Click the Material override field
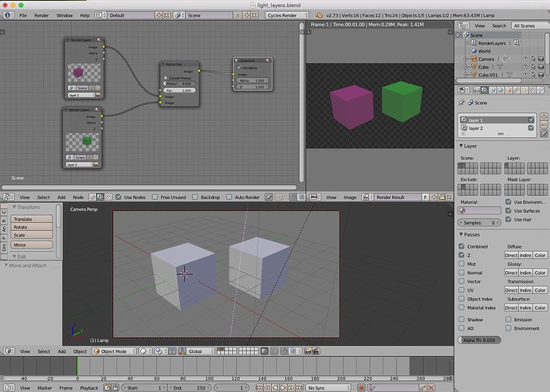The height and width of the screenshot is (392, 550). tap(479, 210)
